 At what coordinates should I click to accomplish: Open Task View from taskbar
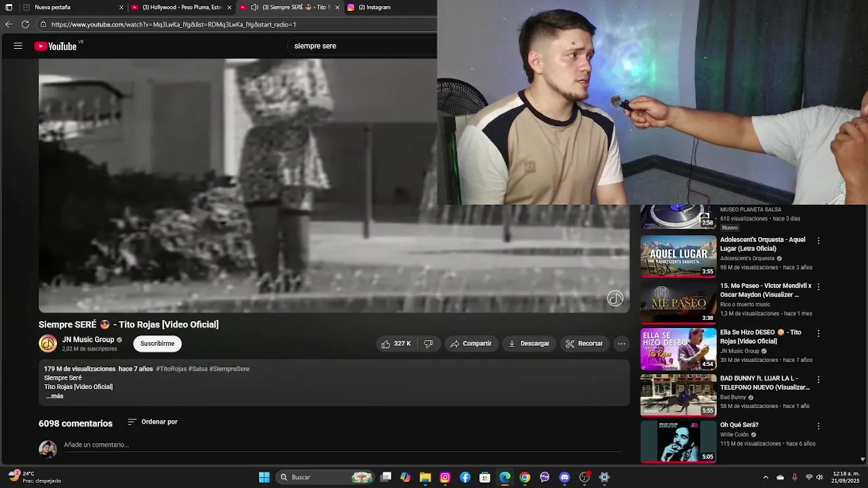coord(386,477)
